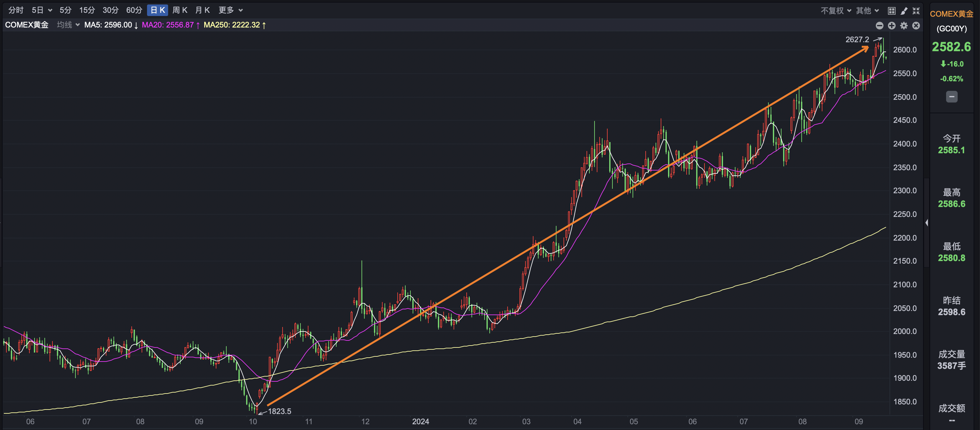Open the 均线 indicator selector dropdown
980x430 pixels.
point(68,25)
